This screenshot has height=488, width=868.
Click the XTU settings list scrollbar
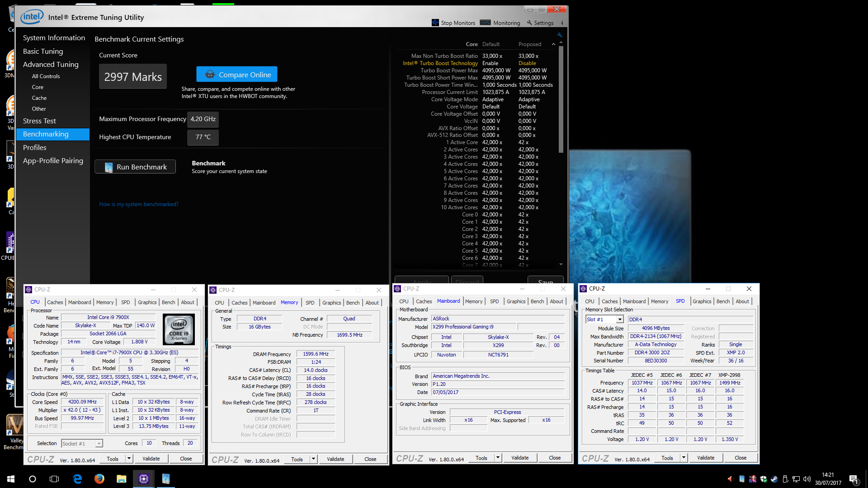[561, 99]
